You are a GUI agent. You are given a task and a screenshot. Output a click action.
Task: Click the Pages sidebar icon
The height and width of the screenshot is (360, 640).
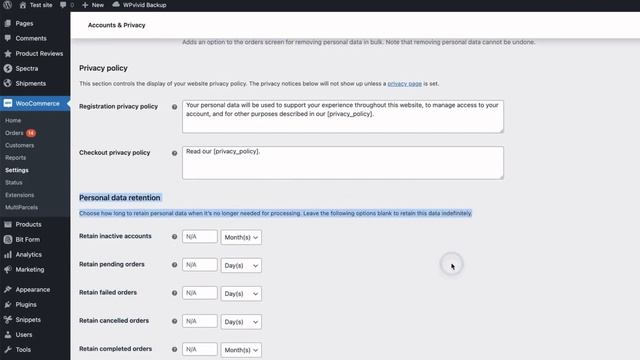[x=8, y=23]
